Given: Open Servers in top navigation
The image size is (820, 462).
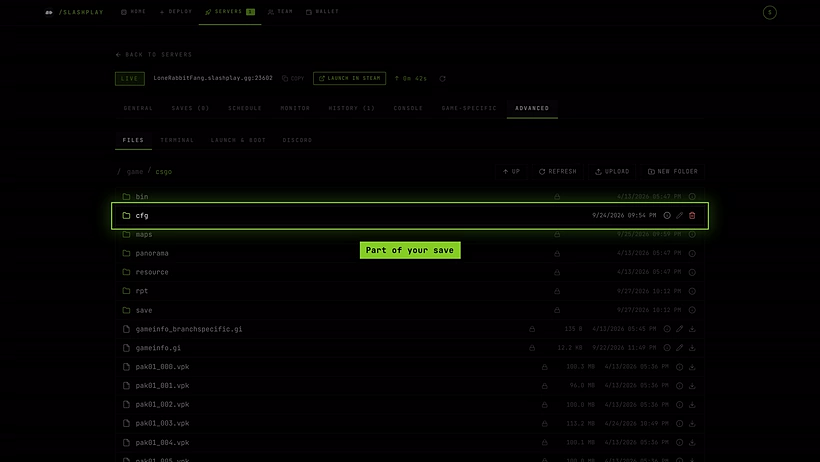Looking at the screenshot, I should tap(230, 12).
